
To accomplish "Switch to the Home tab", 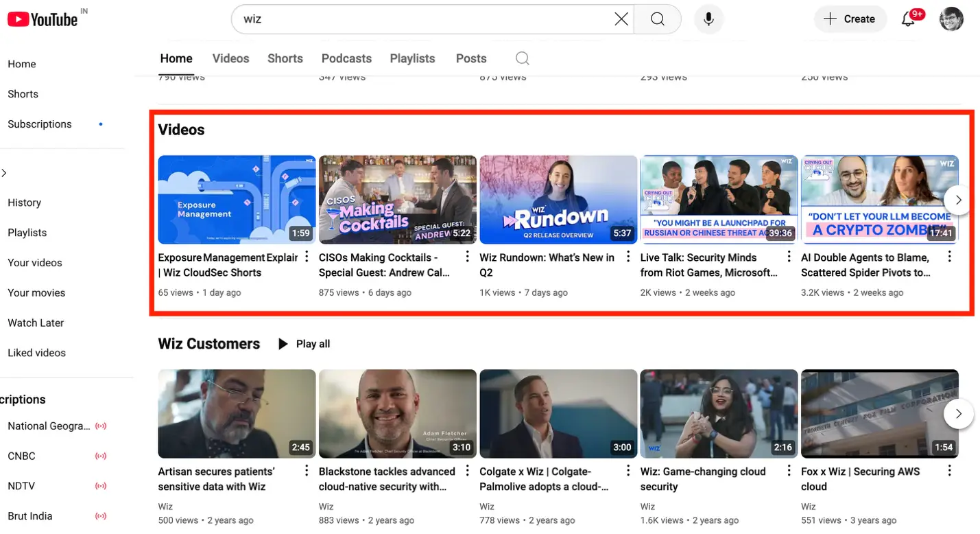I will pyautogui.click(x=176, y=58).
